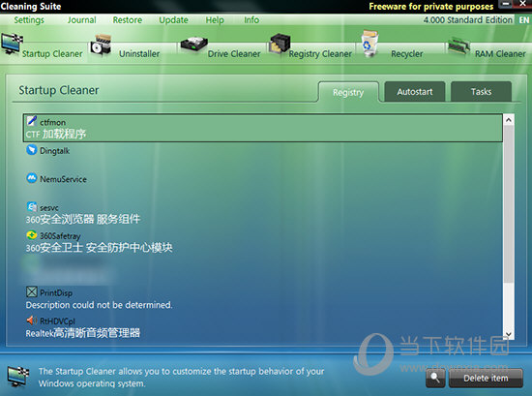Viewport: 532px width, 396px height.
Task: Open the Drive Cleaner hard disk icon
Action: (193, 45)
